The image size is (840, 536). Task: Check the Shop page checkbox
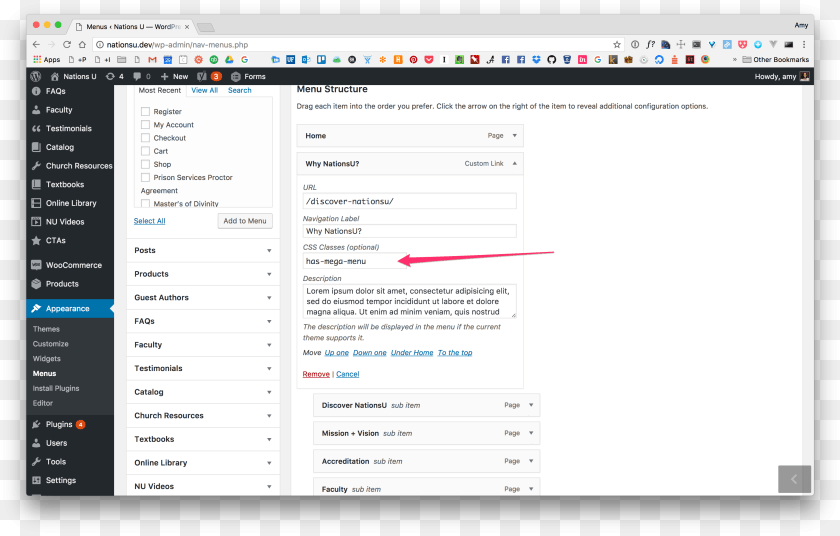(x=145, y=164)
